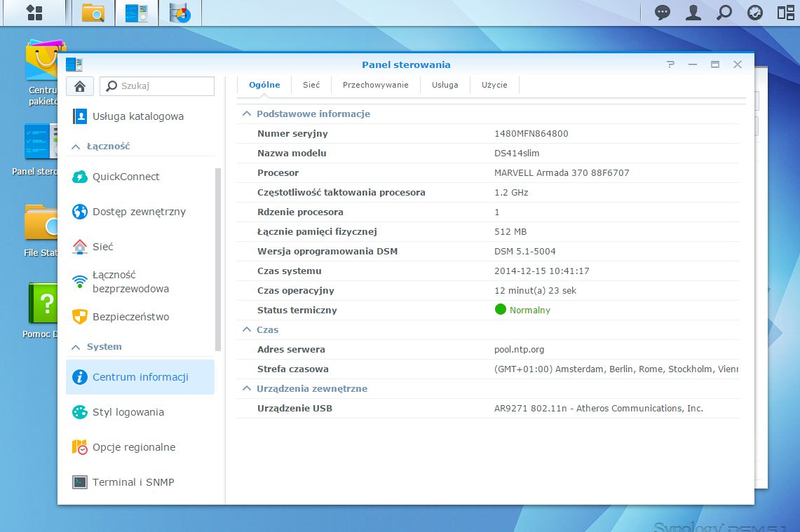
Task: Open the user options person icon
Action: pyautogui.click(x=693, y=12)
